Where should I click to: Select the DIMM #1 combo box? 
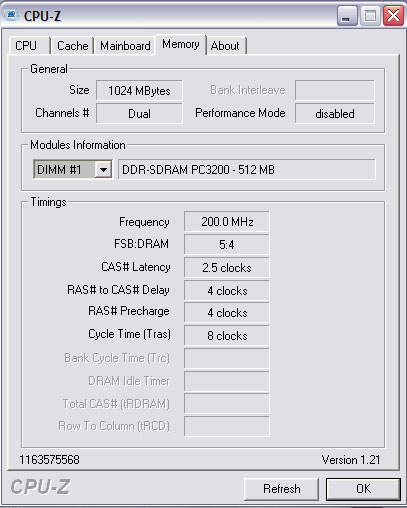(x=73, y=170)
